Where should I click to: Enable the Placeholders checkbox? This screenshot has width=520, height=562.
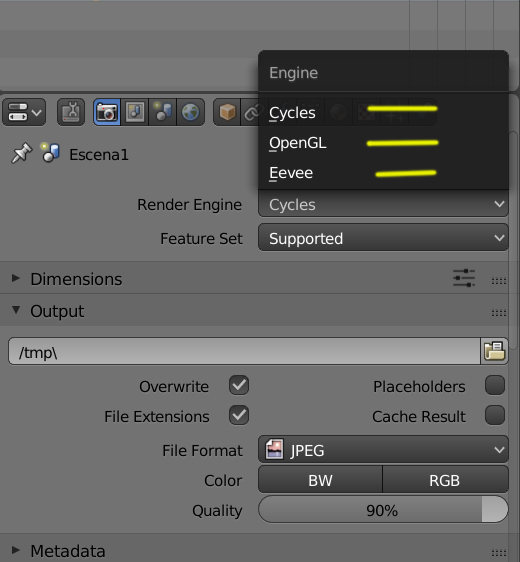(x=495, y=386)
